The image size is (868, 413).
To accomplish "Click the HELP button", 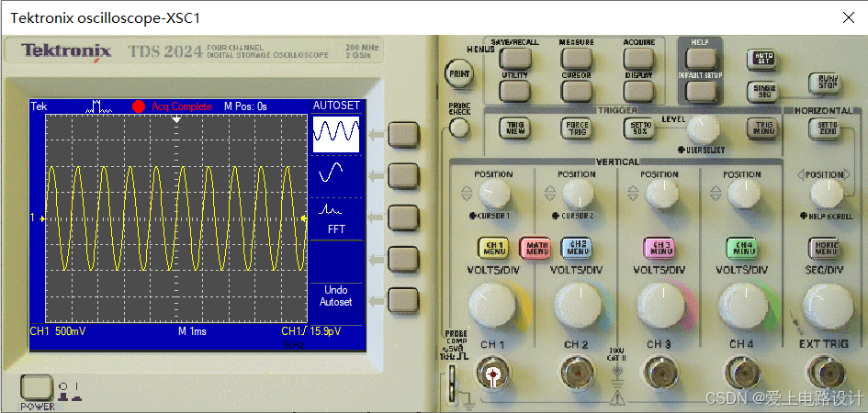I will click(x=701, y=59).
